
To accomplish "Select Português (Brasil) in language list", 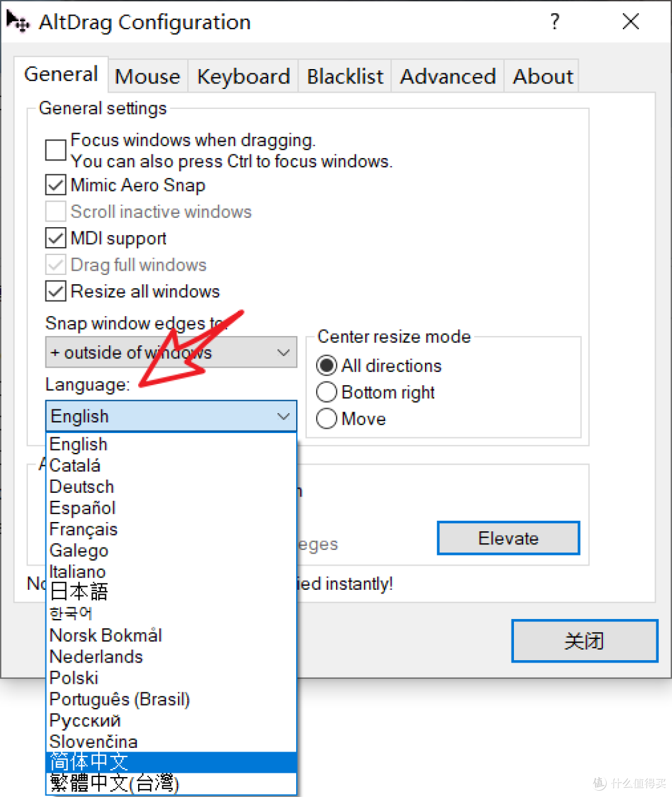I will pos(172,699).
